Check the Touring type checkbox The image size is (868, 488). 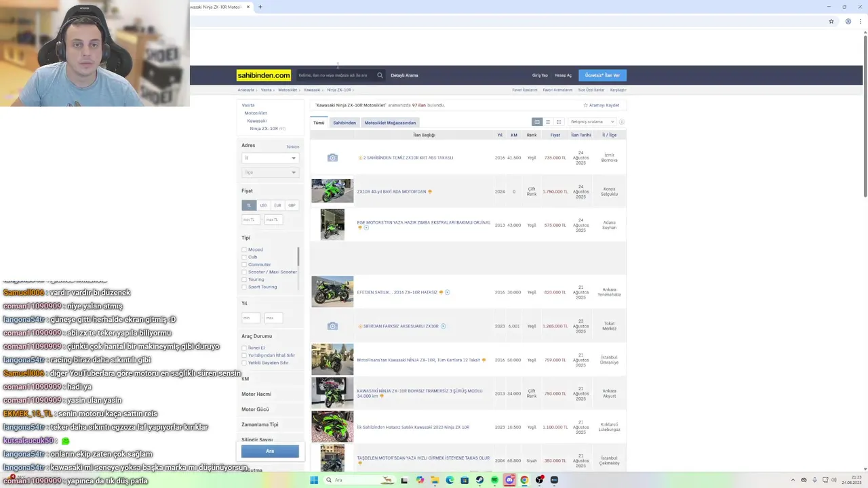[244, 279]
